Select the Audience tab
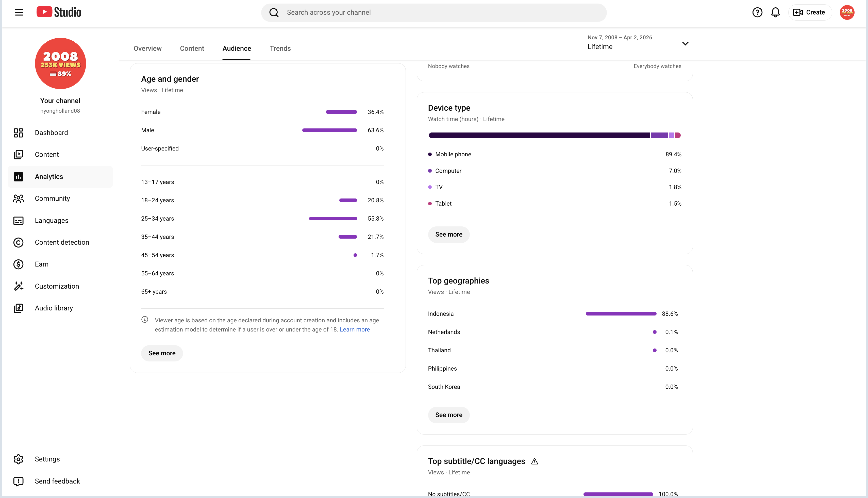The height and width of the screenshot is (498, 868). pyautogui.click(x=237, y=48)
